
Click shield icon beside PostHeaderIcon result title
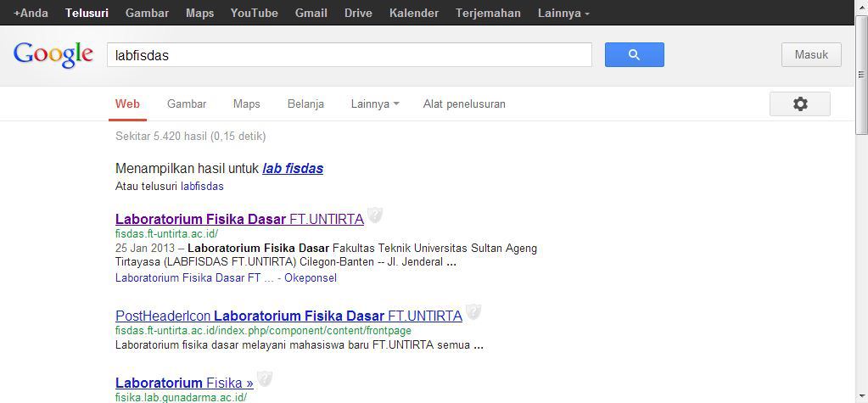(473, 311)
